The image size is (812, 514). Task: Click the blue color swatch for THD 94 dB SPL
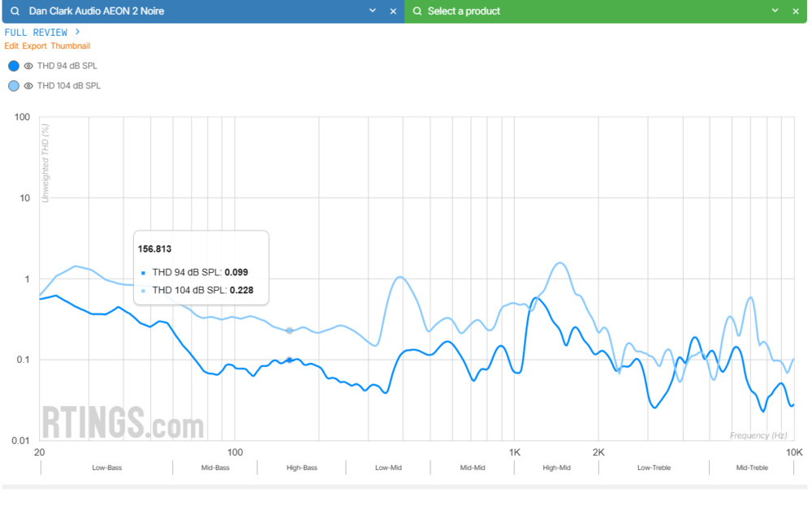point(12,66)
